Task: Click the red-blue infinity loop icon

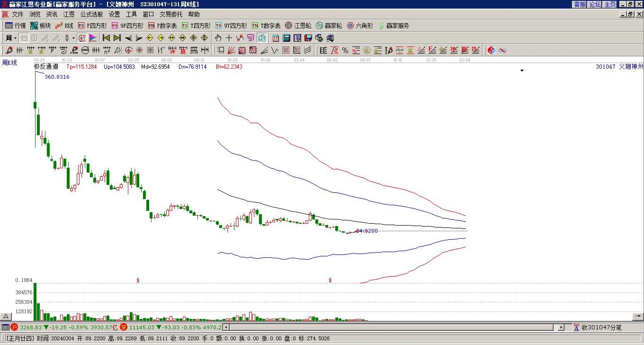Action: point(502,50)
